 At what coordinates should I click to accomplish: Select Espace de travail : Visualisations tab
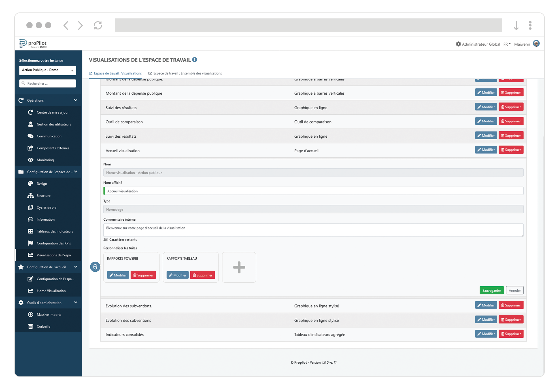[115, 73]
